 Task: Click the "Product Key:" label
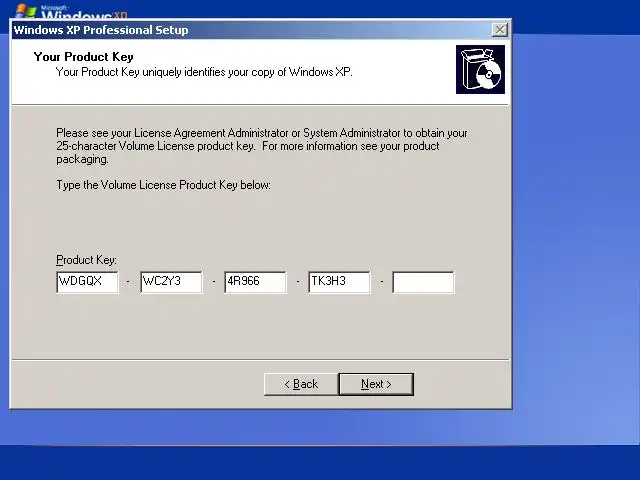[x=86, y=260]
